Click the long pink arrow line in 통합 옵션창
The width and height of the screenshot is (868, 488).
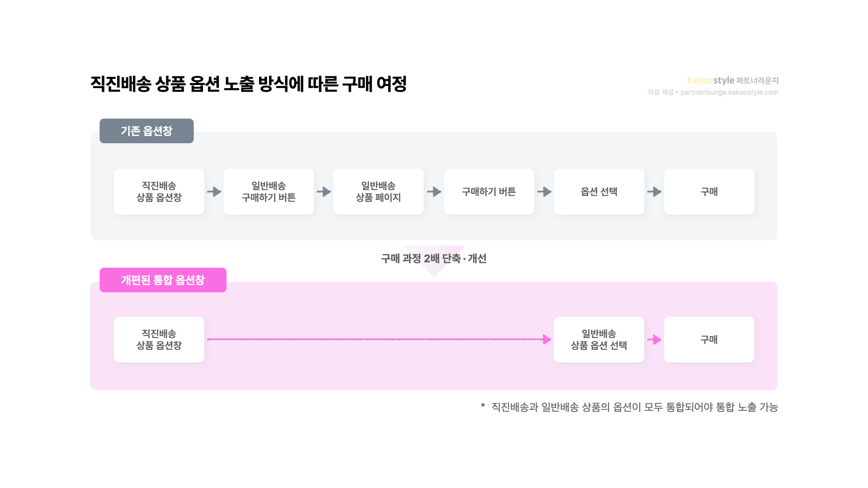tap(379, 339)
